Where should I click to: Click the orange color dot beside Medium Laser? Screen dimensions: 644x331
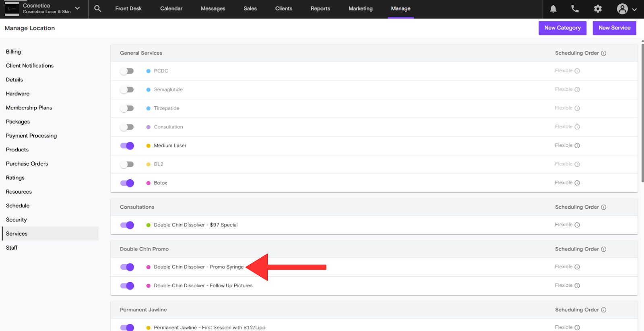tap(148, 146)
